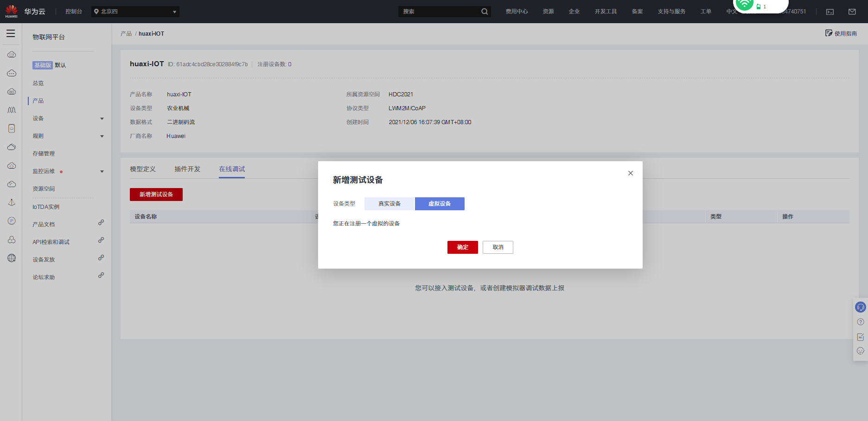Switch to the 在线调试 tab

(x=232, y=169)
